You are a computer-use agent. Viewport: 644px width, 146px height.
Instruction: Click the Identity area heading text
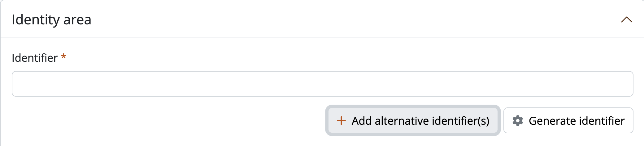pyautogui.click(x=51, y=20)
